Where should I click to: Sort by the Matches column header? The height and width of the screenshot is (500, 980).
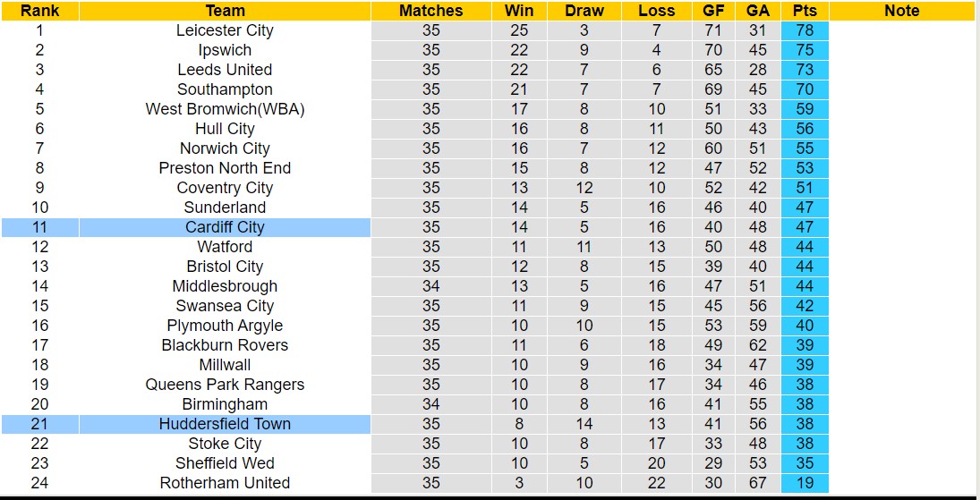click(x=431, y=11)
